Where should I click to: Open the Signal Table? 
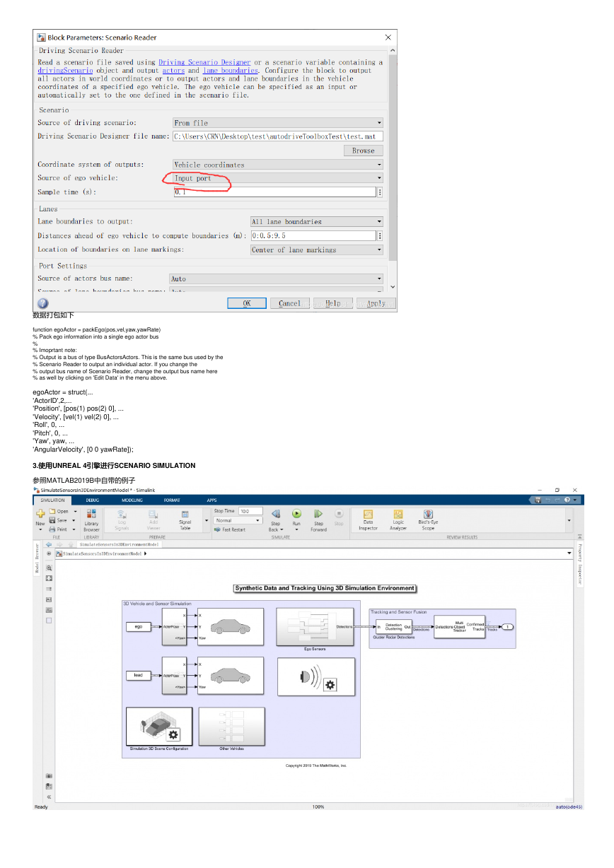[x=185, y=520]
